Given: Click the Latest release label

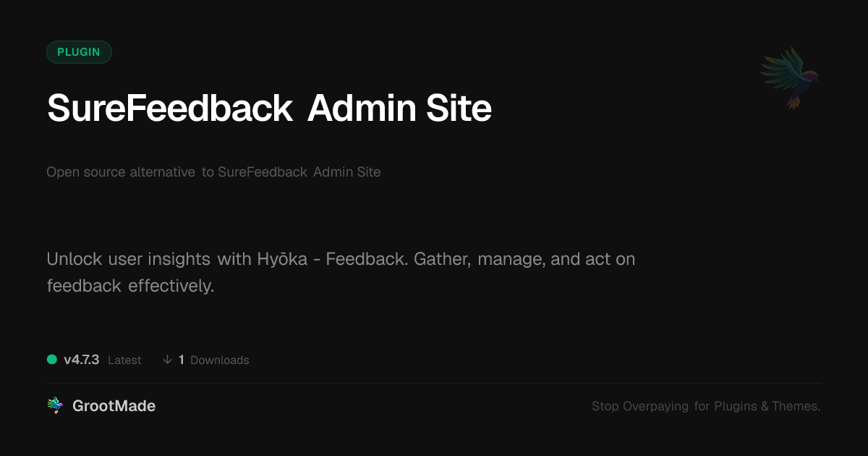Looking at the screenshot, I should click(124, 360).
